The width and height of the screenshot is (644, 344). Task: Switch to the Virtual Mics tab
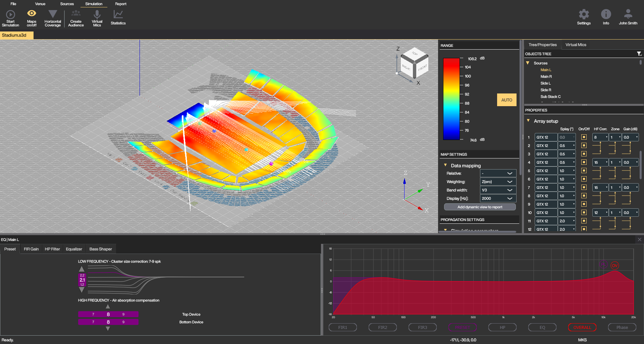576,45
